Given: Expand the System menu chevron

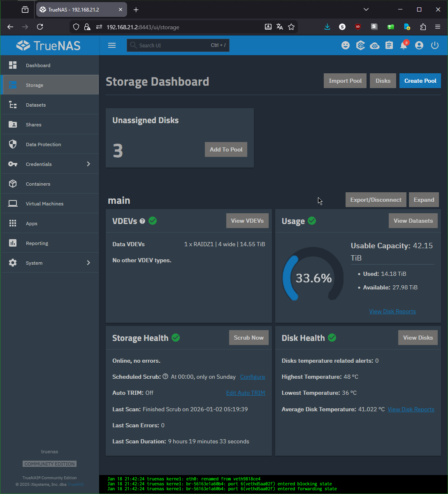Looking at the screenshot, I should point(88,263).
